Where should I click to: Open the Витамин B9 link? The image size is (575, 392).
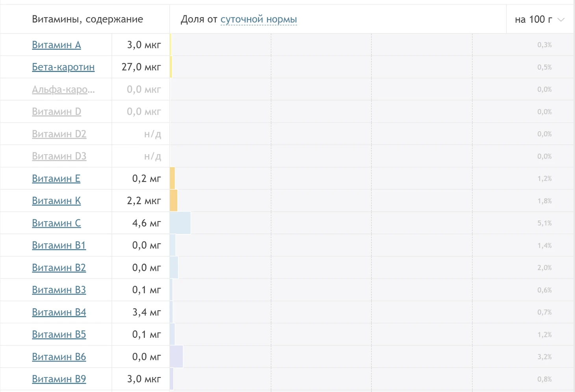coord(59,379)
